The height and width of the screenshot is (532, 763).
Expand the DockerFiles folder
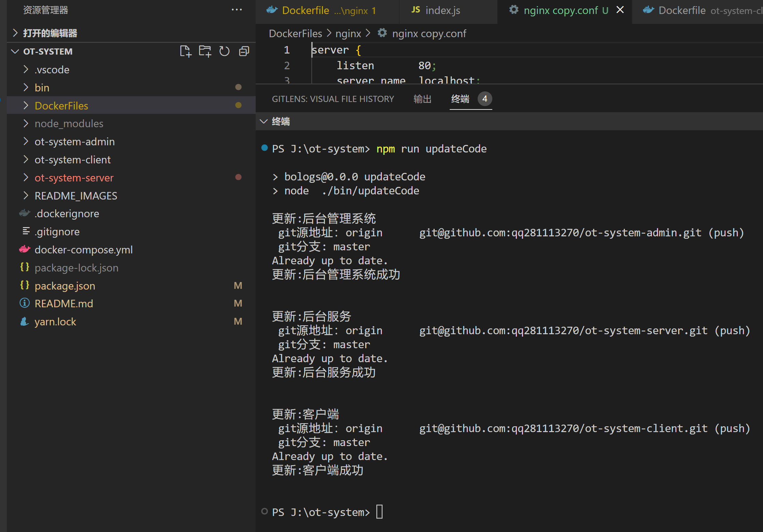pos(61,106)
